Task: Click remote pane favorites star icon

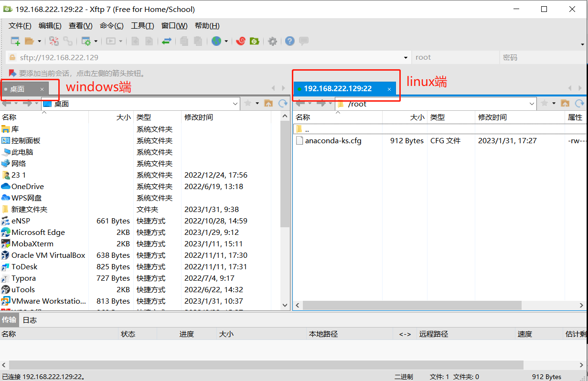Action: 545,103
